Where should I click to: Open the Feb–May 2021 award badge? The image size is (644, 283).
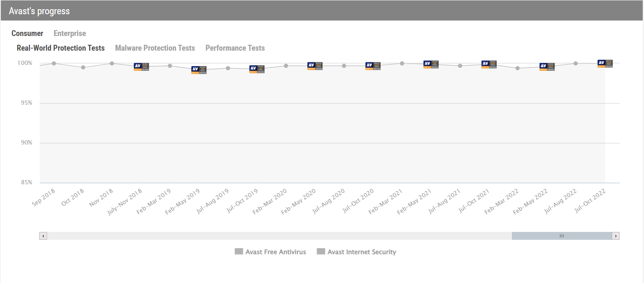431,64
